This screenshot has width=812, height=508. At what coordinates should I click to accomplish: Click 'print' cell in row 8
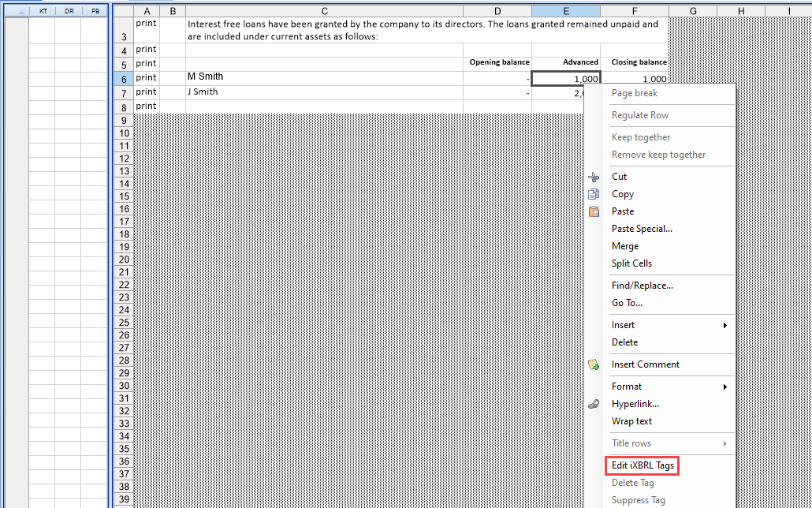point(147,106)
